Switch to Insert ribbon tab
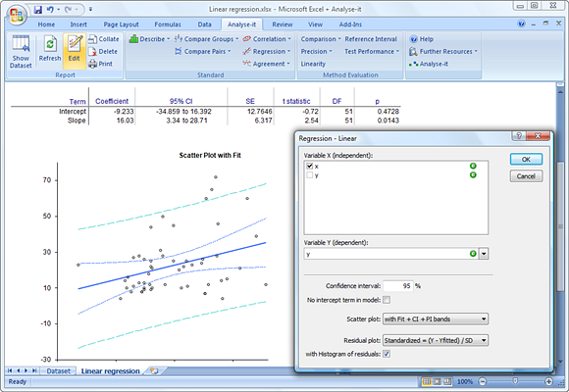 (78, 24)
